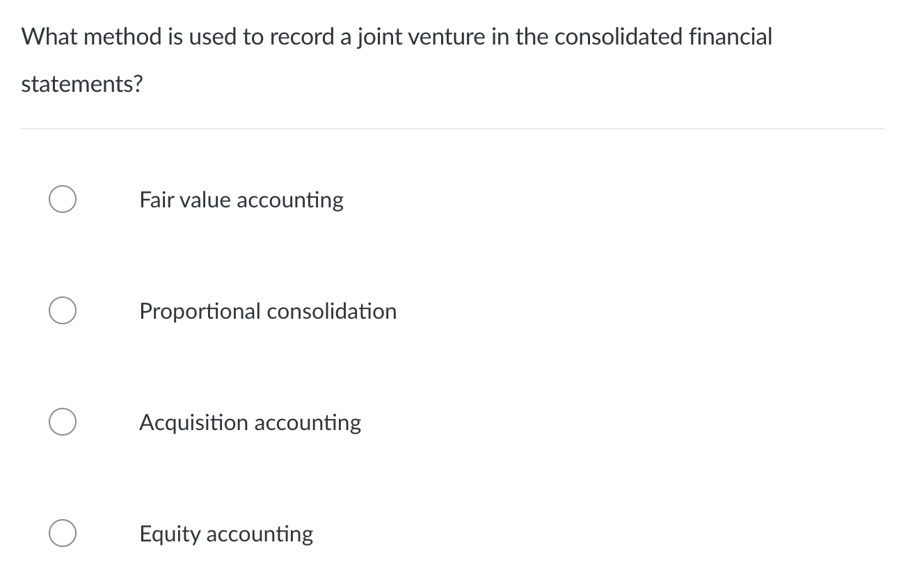Click the horizontal divider below the question

454,128
